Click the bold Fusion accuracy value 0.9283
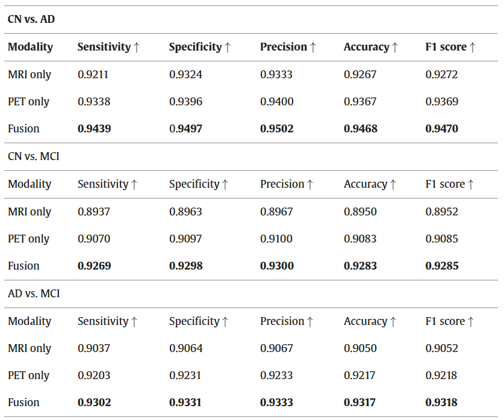Screen dimensions: 504x420 [x=361, y=266]
